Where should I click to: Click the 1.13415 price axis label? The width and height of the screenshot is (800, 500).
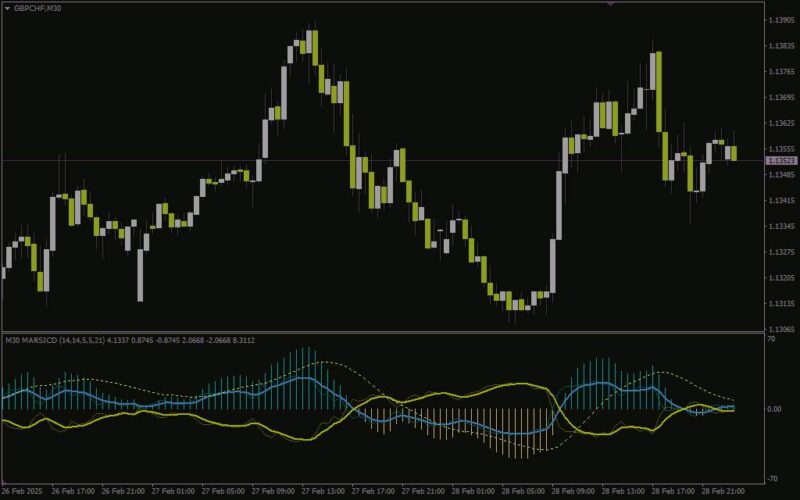782,201
